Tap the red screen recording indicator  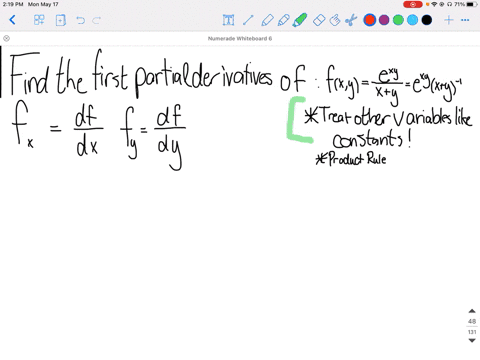pyautogui.click(x=413, y=4)
